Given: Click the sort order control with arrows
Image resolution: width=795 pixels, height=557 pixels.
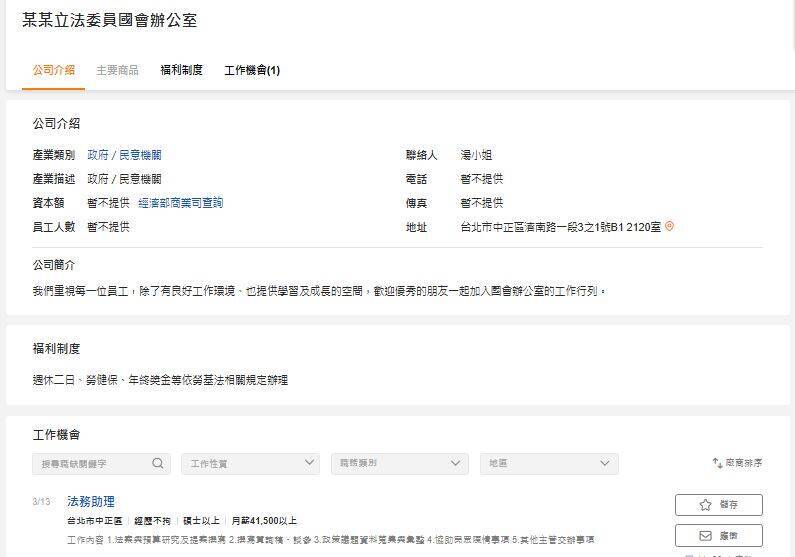Looking at the screenshot, I should (x=737, y=463).
